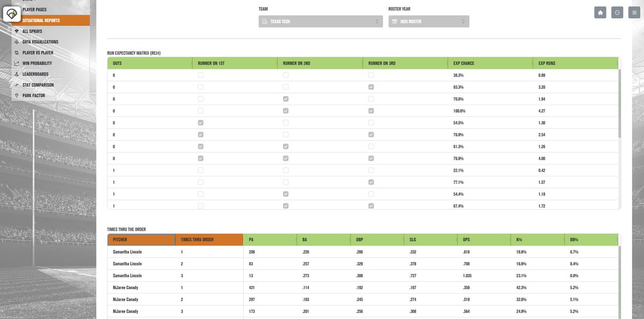
Task: Click the Times Thru Order column header
Action: tap(209, 240)
